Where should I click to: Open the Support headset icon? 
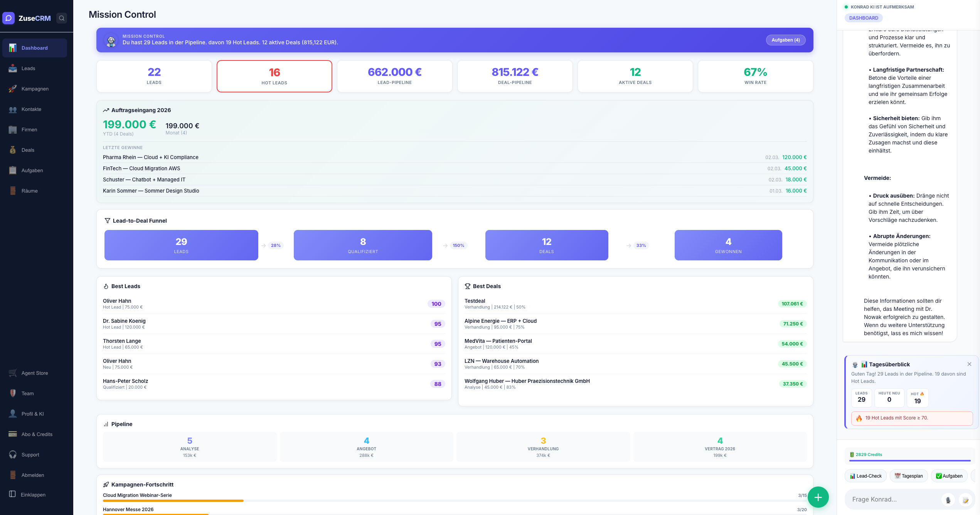click(13, 455)
